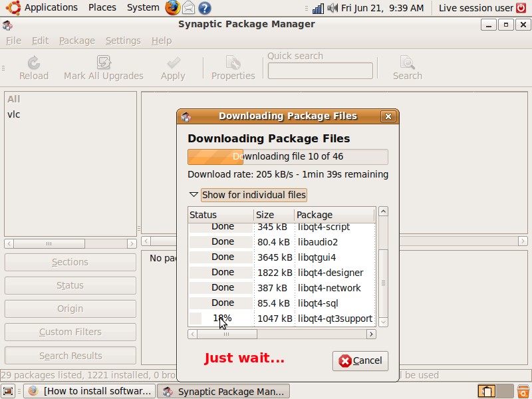Click the overall download progress bar
Viewport: 532px width, 399px height.
(288, 157)
